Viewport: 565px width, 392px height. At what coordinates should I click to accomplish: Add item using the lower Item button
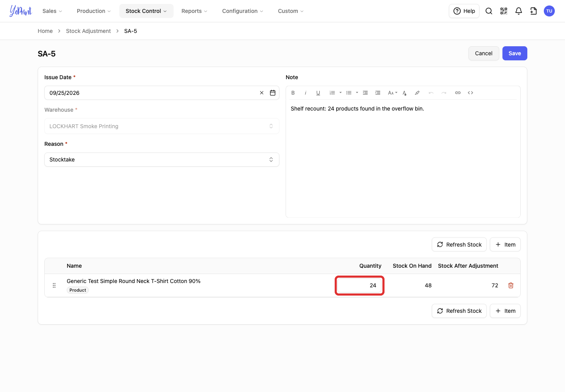505,311
